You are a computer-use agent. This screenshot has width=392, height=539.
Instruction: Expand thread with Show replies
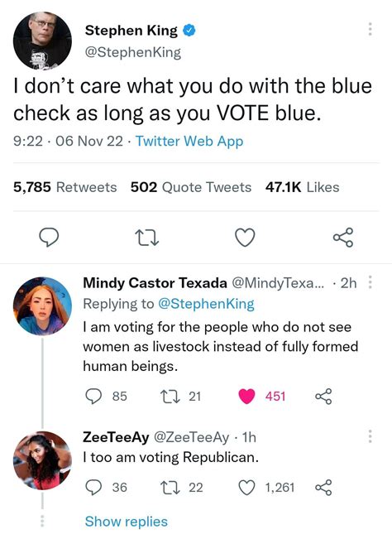[127, 522]
